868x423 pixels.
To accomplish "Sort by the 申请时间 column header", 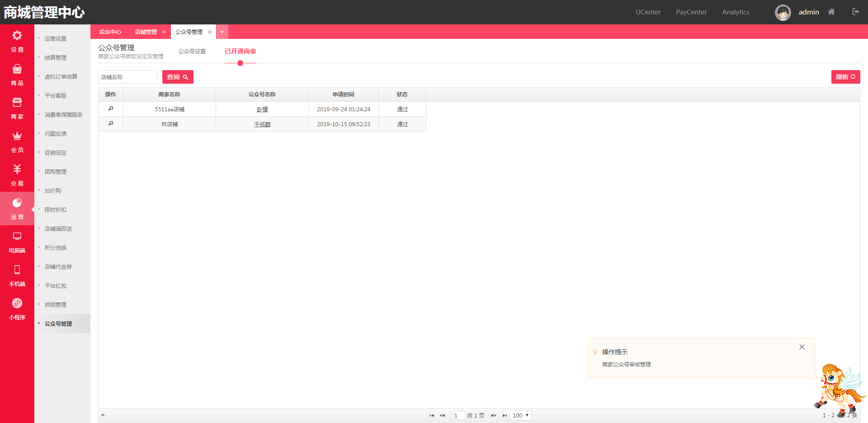I will (x=344, y=94).
